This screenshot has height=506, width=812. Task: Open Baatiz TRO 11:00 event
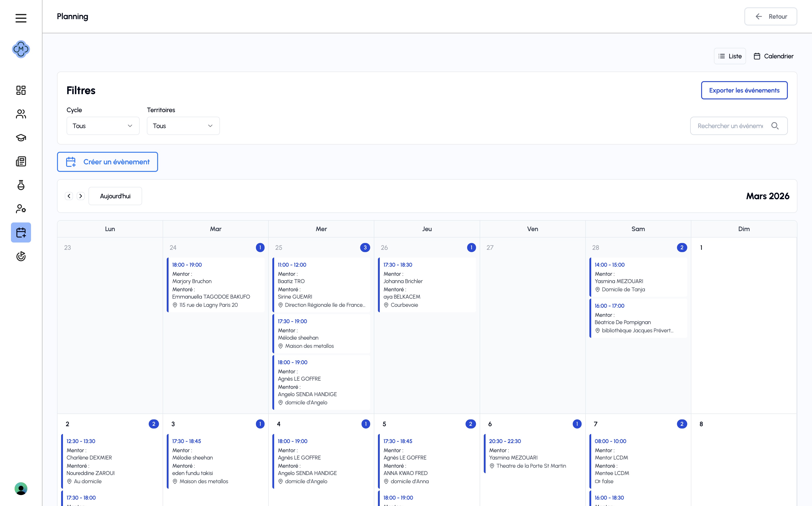321,285
